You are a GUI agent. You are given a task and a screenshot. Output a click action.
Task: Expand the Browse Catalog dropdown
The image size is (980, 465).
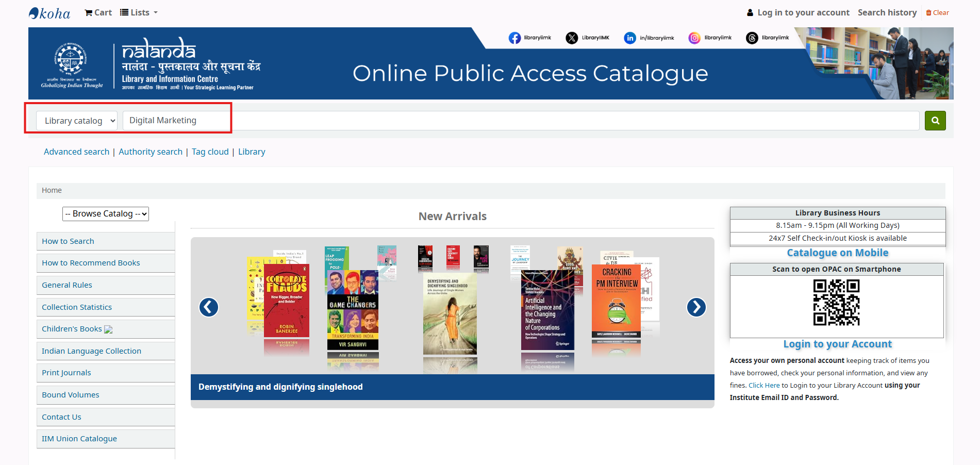106,214
